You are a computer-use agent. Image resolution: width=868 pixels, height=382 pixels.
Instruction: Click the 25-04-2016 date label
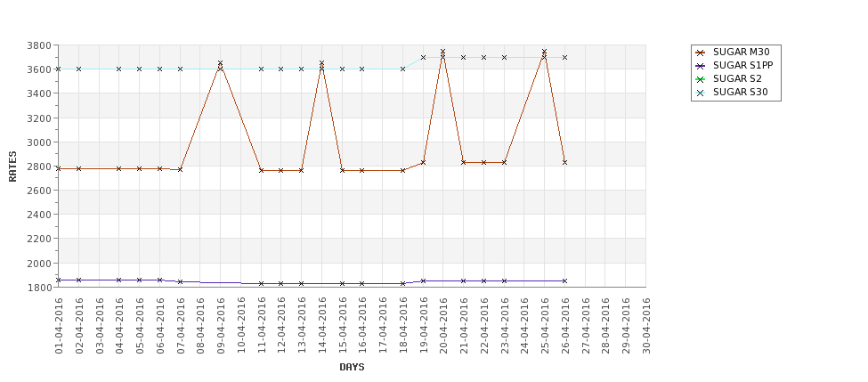pyautogui.click(x=545, y=326)
